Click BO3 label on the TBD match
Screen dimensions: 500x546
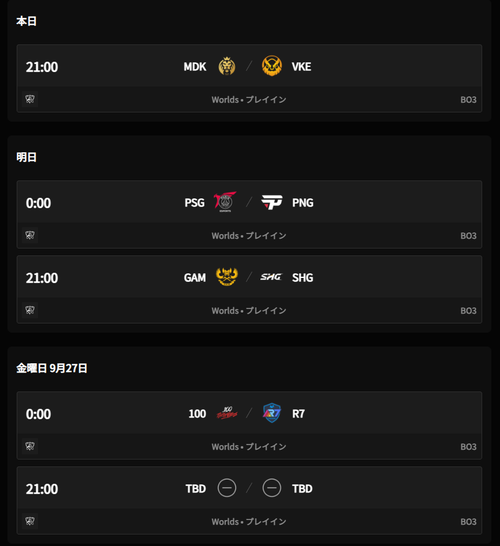pos(468,522)
